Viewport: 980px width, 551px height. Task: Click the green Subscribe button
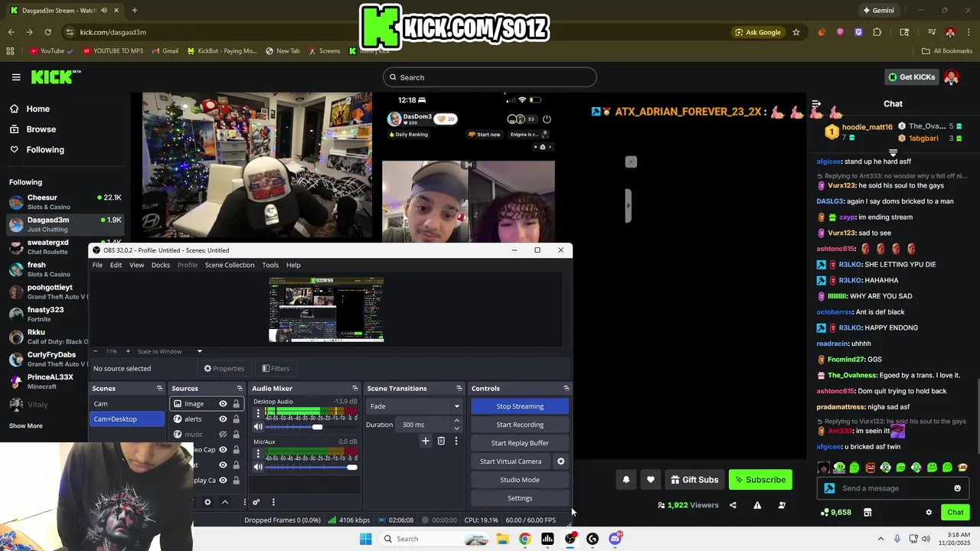760,480
